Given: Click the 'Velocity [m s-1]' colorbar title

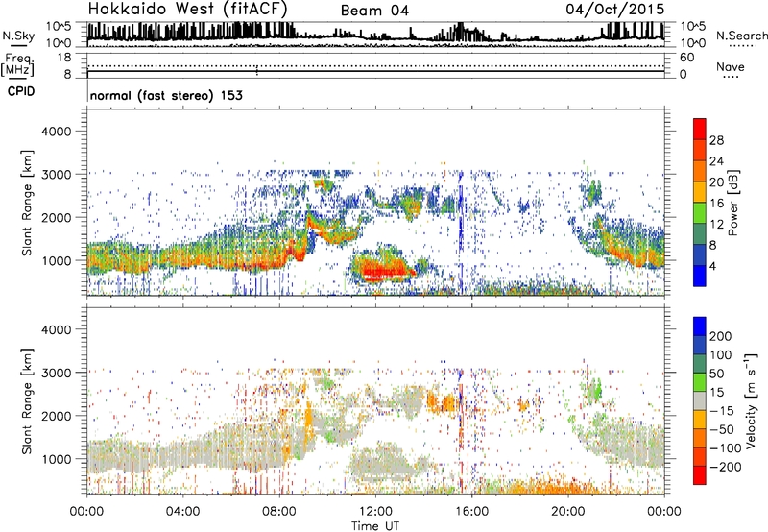Looking at the screenshot, I should 751,400.
